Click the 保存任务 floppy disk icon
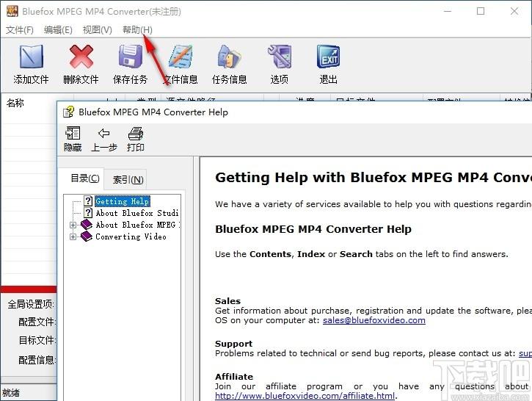This screenshot has height=401, width=532. coord(131,57)
